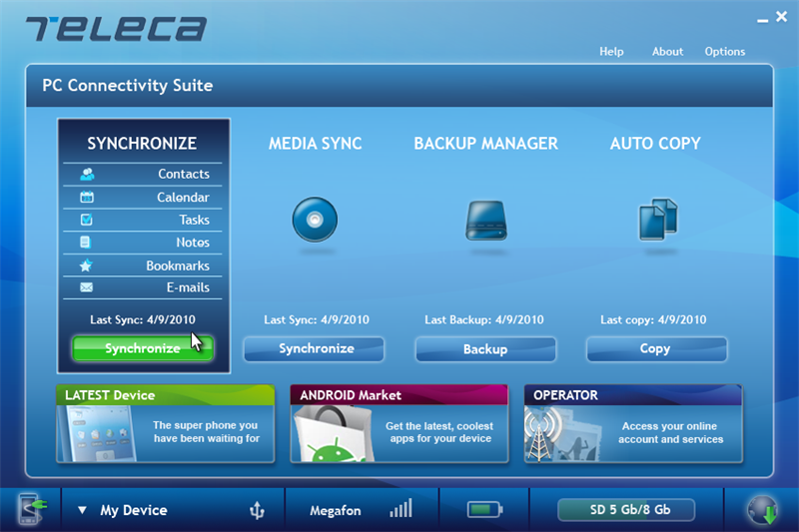This screenshot has width=799, height=532.
Task: Click the SD 5 Gb/8 Gb storage bar
Action: (x=626, y=511)
